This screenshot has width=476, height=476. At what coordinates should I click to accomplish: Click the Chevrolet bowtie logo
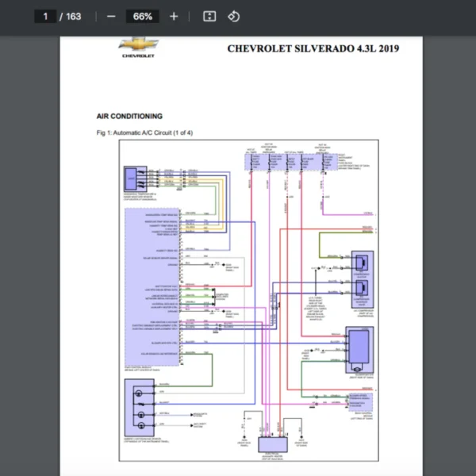click(138, 45)
